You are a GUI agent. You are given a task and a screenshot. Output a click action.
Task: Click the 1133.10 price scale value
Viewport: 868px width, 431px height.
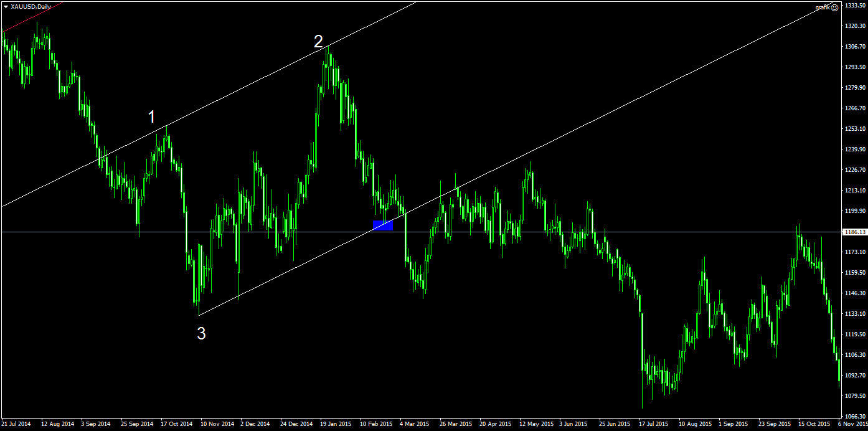856,313
